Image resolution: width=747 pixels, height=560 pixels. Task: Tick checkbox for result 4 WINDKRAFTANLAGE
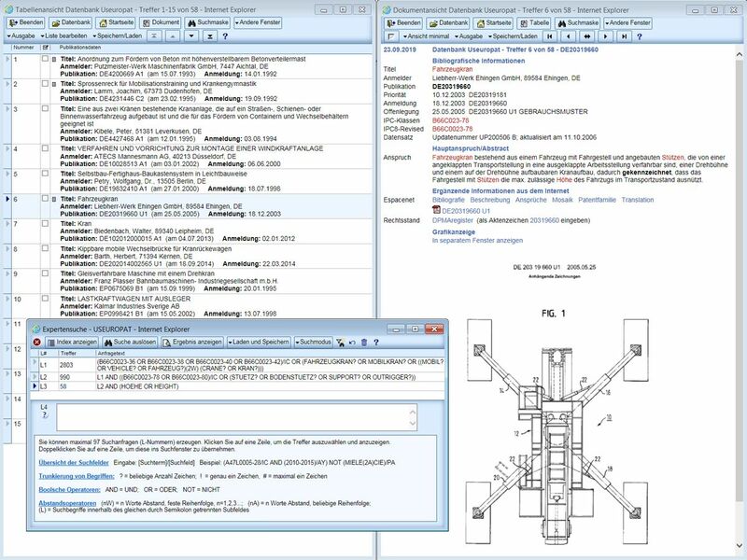45,148
